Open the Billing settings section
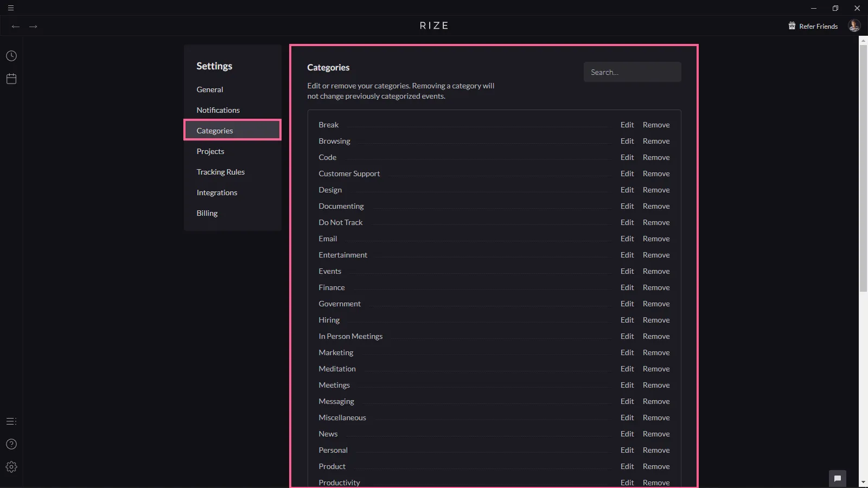 pos(207,213)
